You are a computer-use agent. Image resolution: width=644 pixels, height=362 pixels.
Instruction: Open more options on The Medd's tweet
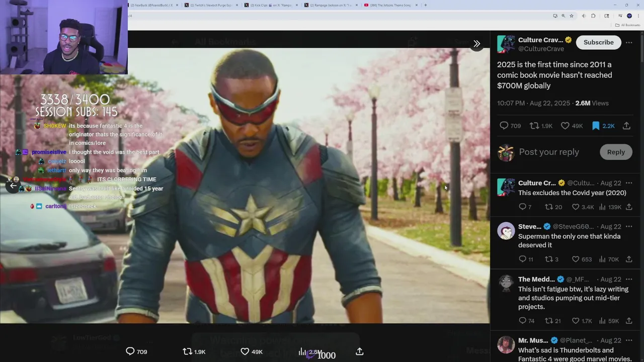[629, 280]
